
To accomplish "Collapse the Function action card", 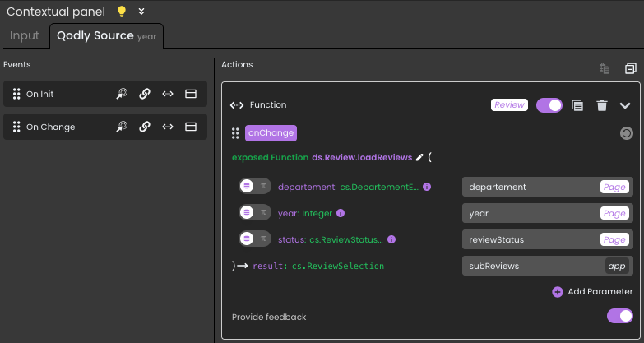I will (x=625, y=105).
